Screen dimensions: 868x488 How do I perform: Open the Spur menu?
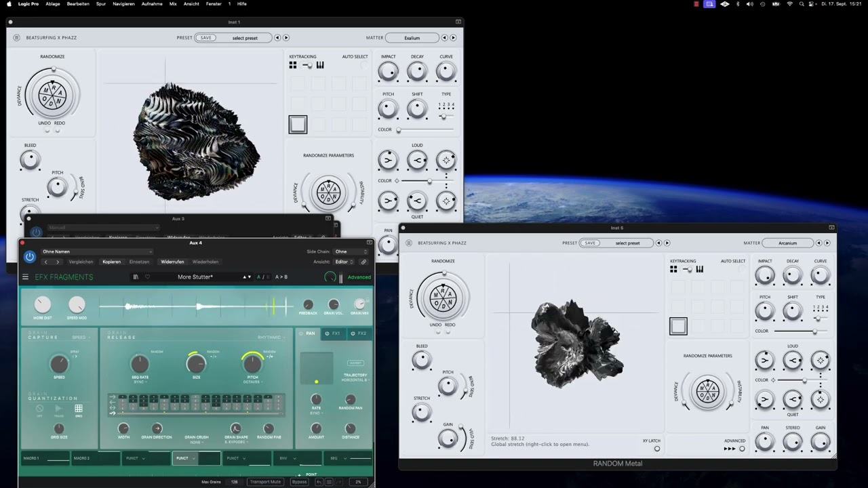point(101,4)
